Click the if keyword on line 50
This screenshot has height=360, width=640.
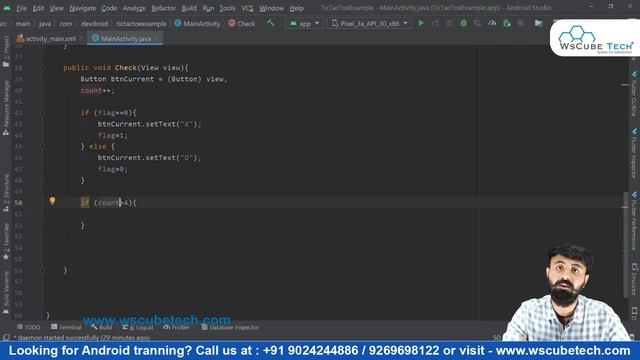[x=84, y=202]
